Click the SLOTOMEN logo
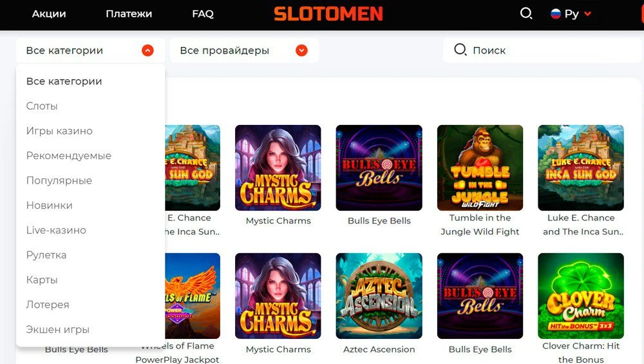The width and height of the screenshot is (644, 364). tap(328, 14)
